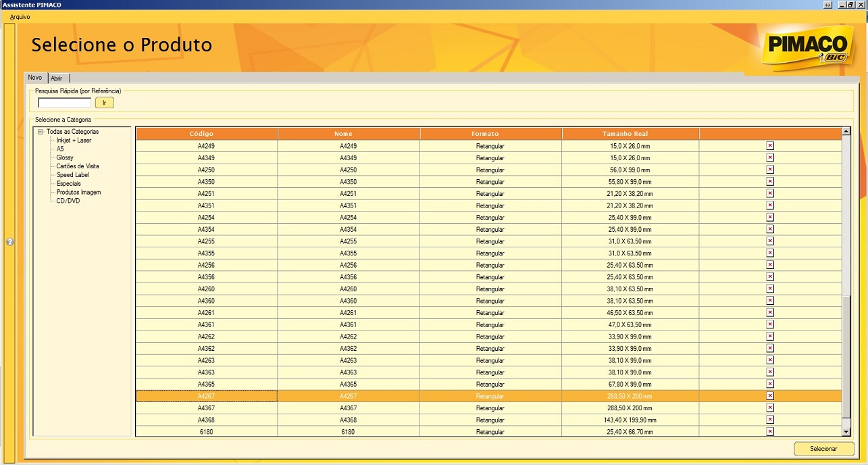Click the Retangular cell in row A4367
Screen dimensions: 868x465
pos(490,408)
